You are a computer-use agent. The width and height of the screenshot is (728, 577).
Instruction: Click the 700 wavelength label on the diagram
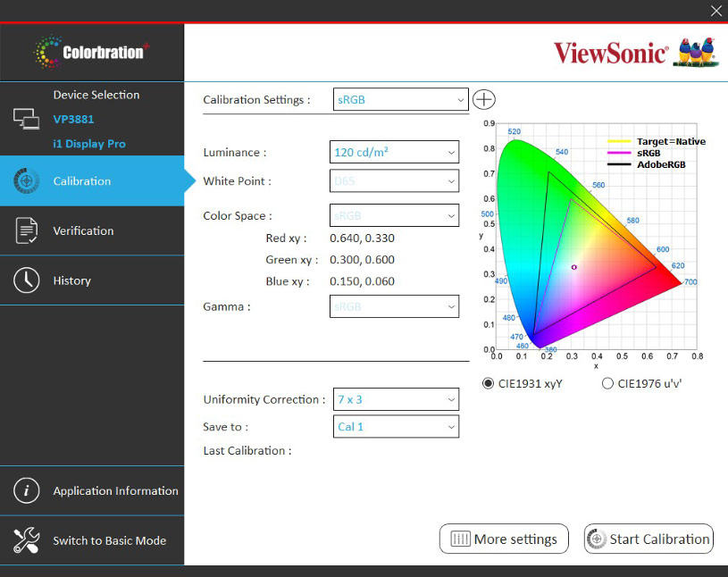tap(690, 281)
